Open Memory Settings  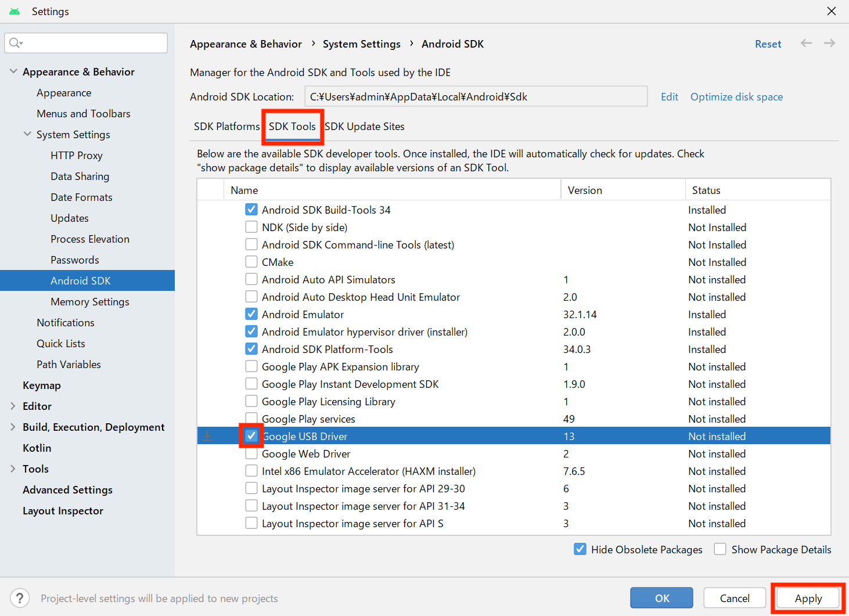coord(90,302)
